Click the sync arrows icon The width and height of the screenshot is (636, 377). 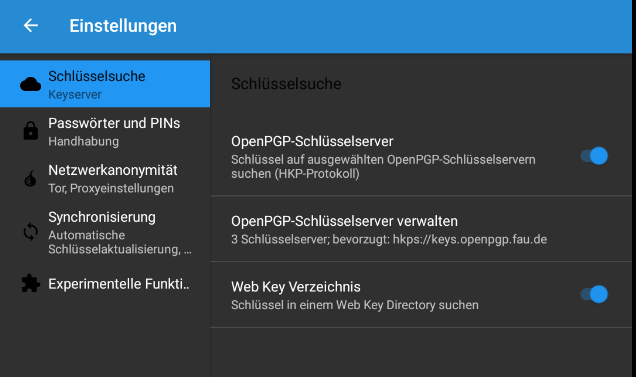(x=30, y=231)
